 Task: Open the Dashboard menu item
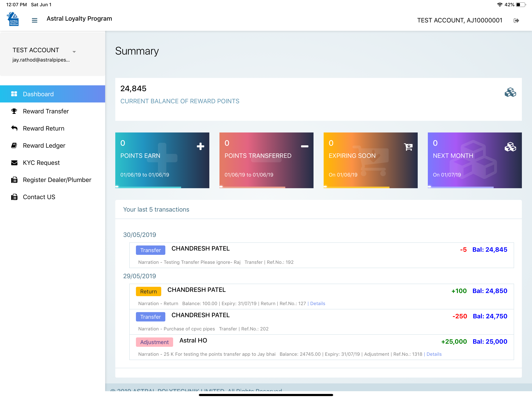tap(52, 94)
